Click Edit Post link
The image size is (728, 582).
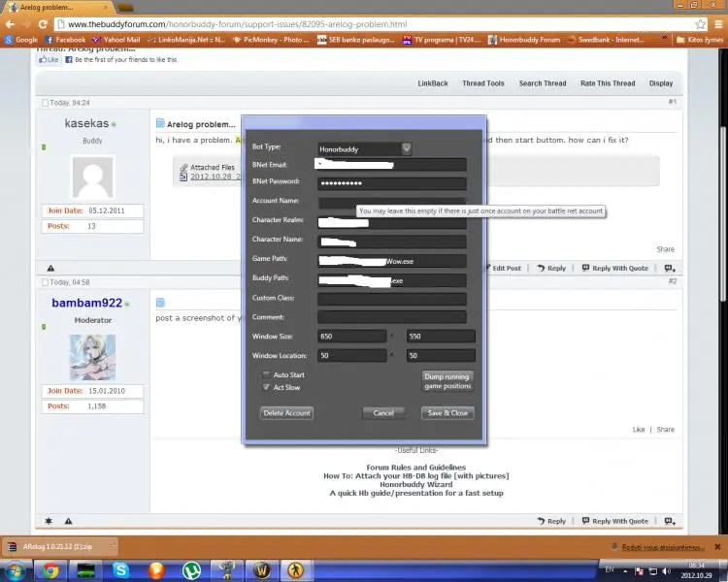click(x=503, y=269)
